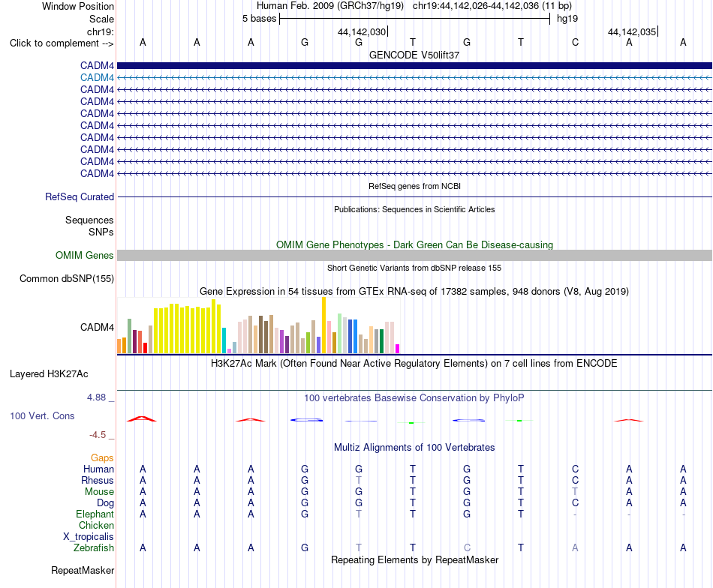This screenshot has width=713, height=588.
Task: Click the 4.88 PhyloP upper scale value
Action: click(96, 397)
